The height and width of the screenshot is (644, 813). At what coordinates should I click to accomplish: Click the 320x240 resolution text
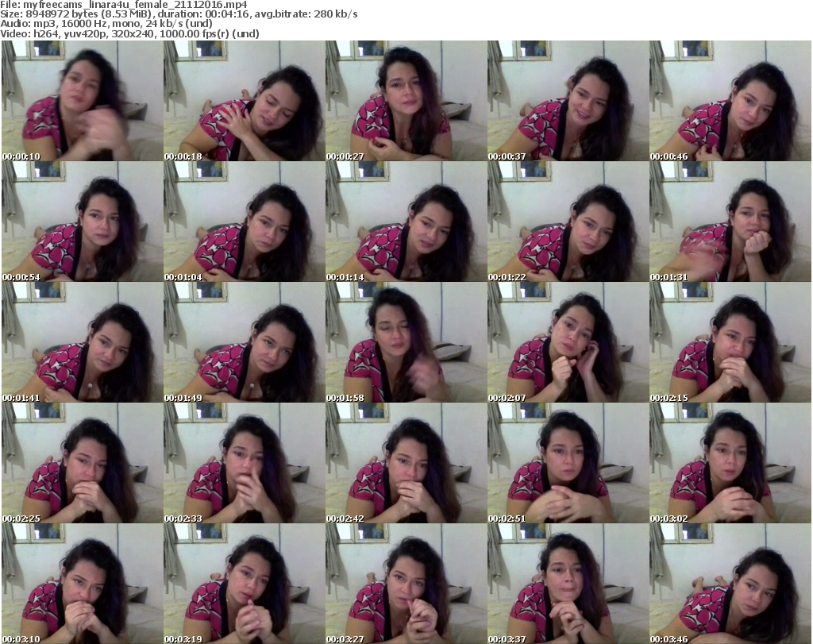pyautogui.click(x=133, y=33)
